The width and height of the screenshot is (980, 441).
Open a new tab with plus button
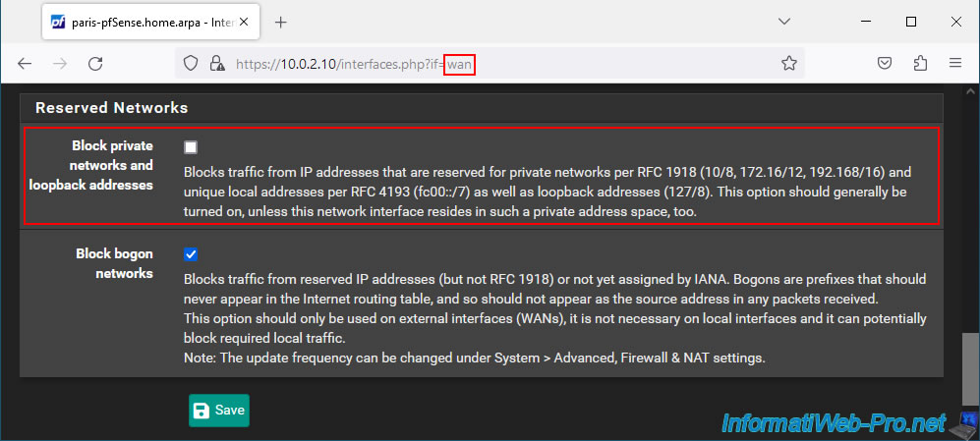click(x=280, y=23)
